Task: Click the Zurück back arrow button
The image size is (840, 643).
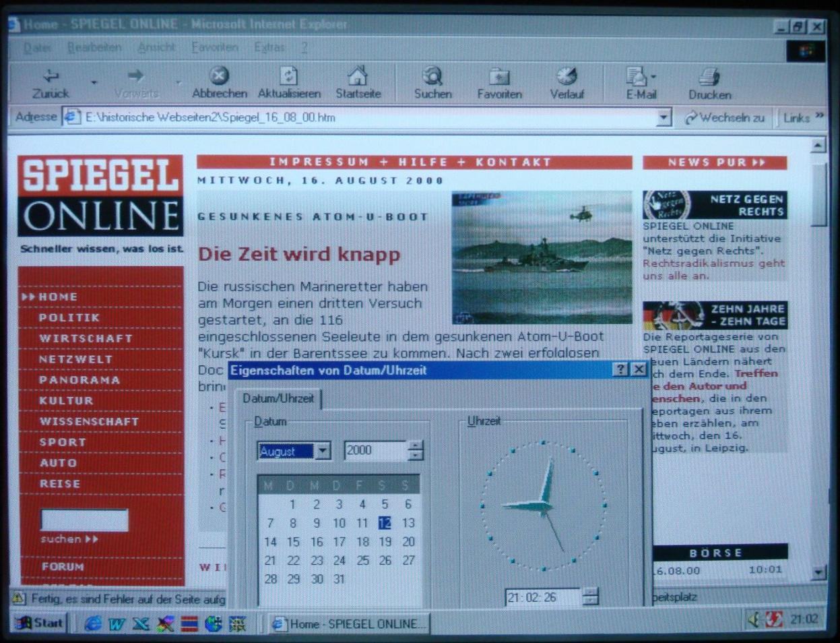Action: click(51, 84)
